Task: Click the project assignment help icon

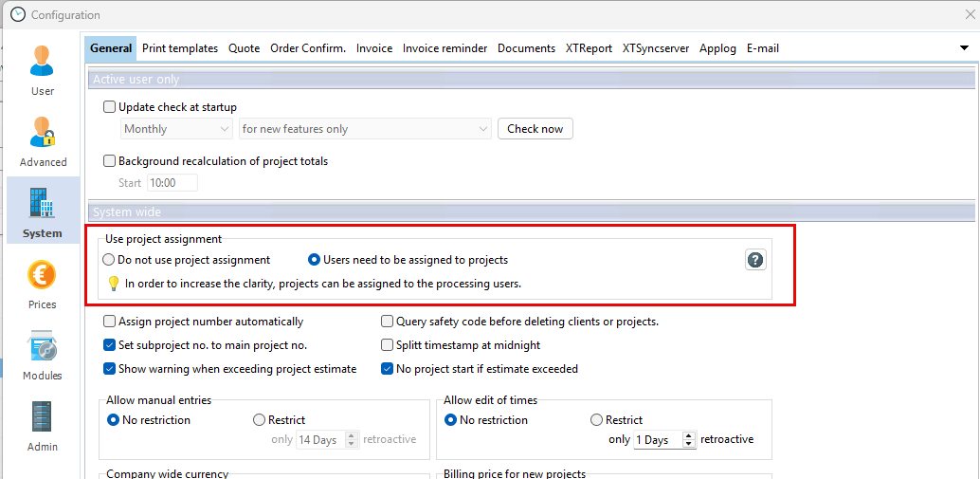Action: point(755,261)
